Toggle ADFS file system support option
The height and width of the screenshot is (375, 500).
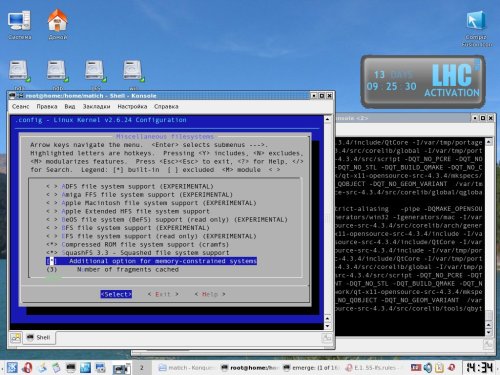(130, 186)
